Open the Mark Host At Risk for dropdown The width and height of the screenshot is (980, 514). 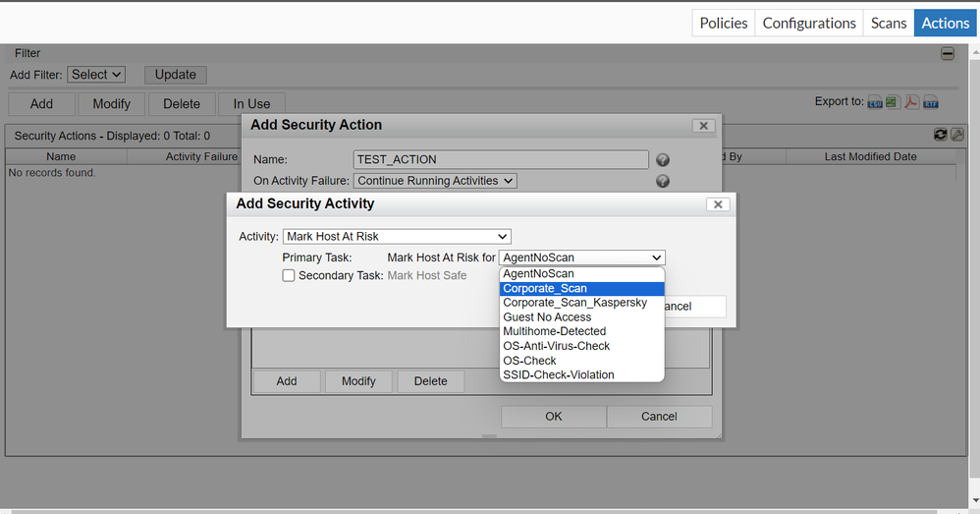582,257
